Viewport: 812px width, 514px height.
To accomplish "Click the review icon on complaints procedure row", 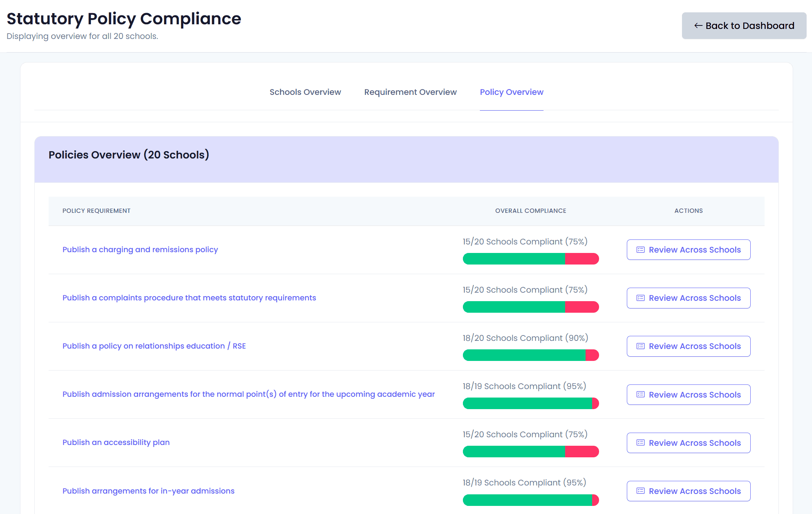I will pyautogui.click(x=640, y=298).
